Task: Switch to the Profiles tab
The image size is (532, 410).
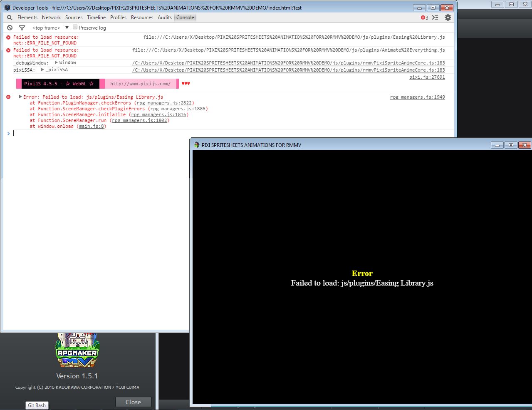Action: pos(118,17)
